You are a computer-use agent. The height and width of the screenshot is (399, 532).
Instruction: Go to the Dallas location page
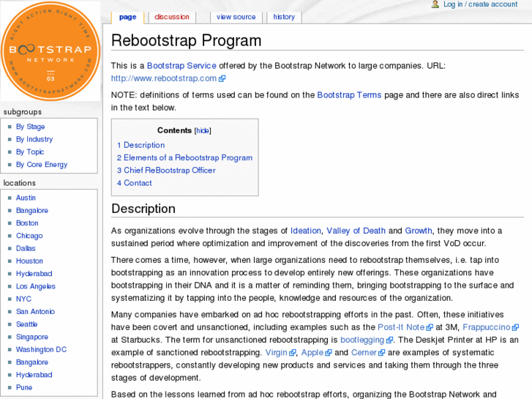(x=26, y=248)
